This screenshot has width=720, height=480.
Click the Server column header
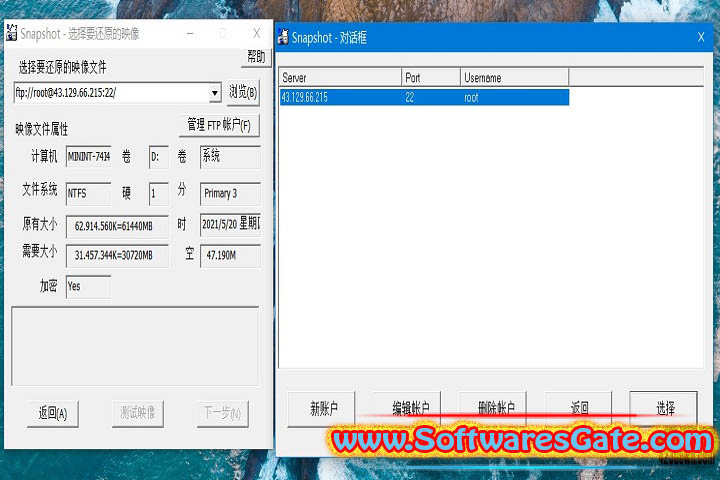[x=340, y=77]
